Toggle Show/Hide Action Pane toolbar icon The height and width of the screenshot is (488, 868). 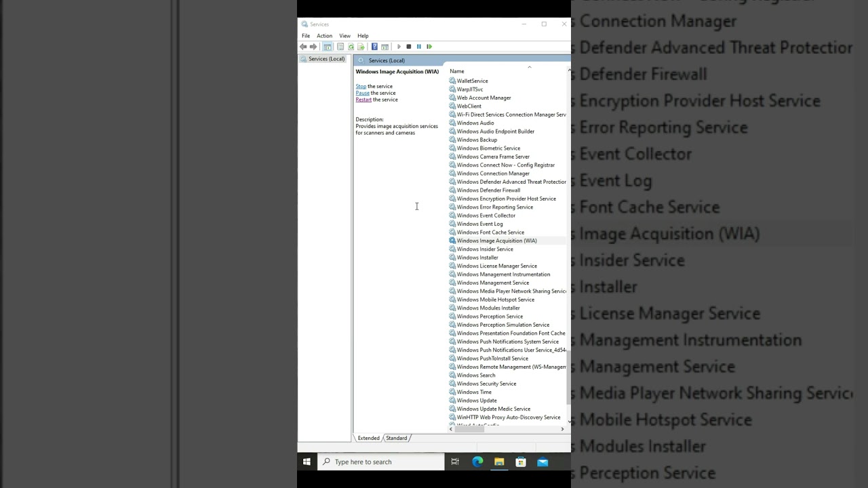[x=384, y=47]
